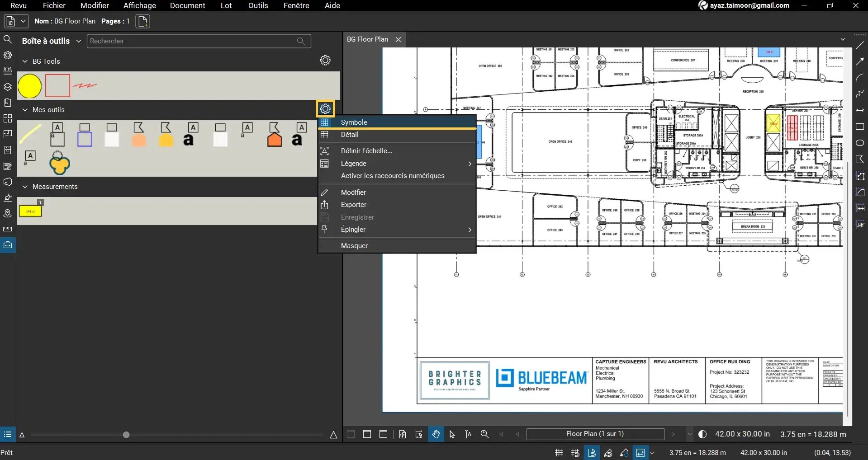Viewport: 868px width, 460px height.
Task: Toggle the grid display in the status bar
Action: click(x=558, y=452)
